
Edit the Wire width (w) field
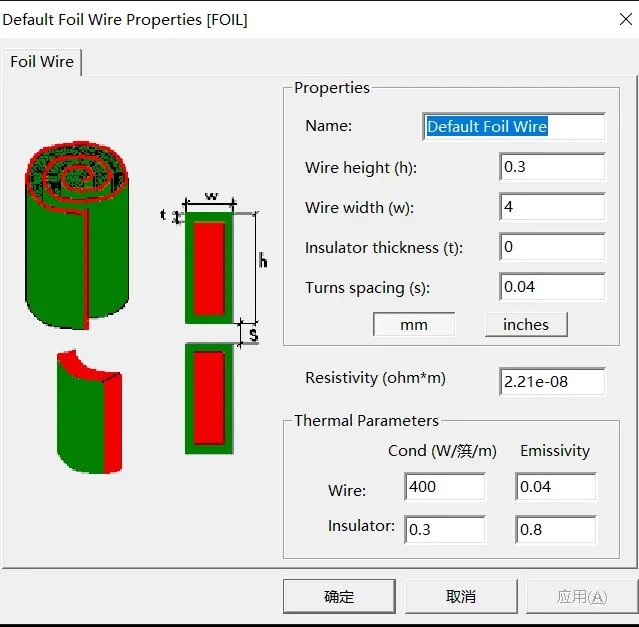coord(552,207)
